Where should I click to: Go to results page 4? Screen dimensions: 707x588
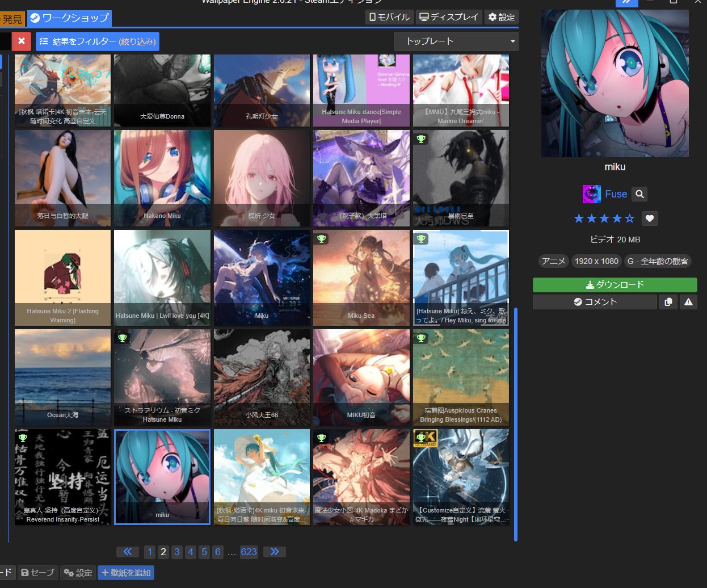pos(191,552)
